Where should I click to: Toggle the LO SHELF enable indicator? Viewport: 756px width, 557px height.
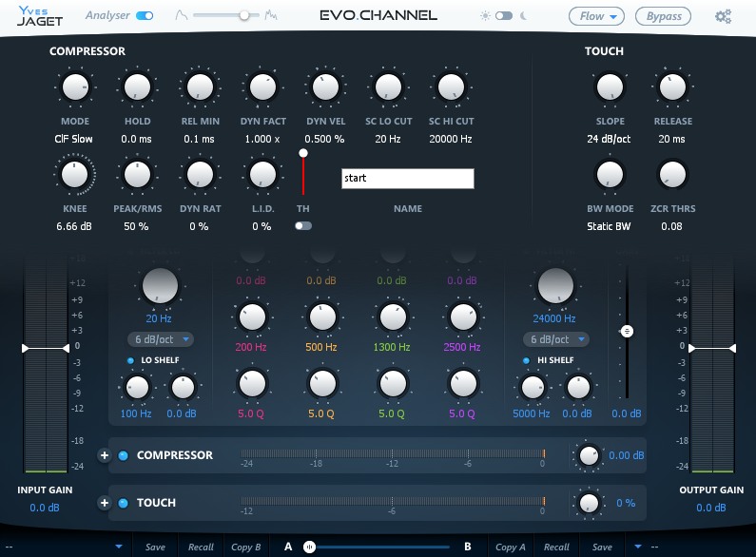(x=130, y=360)
